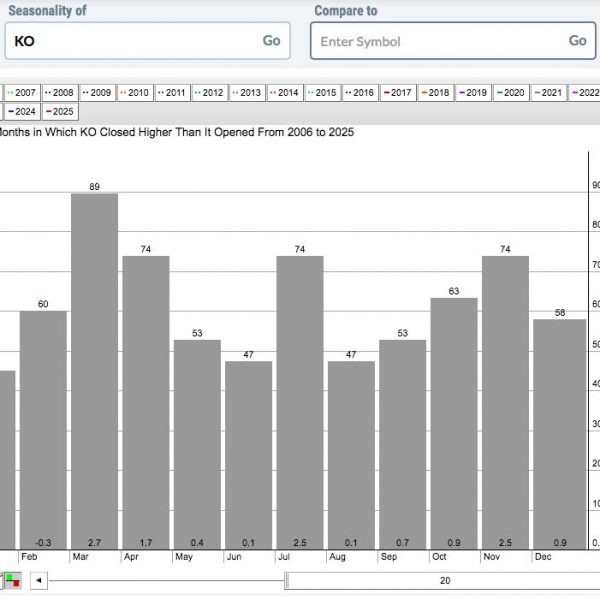Click the April bar showing 74
The image size is (600, 600).
click(x=146, y=403)
